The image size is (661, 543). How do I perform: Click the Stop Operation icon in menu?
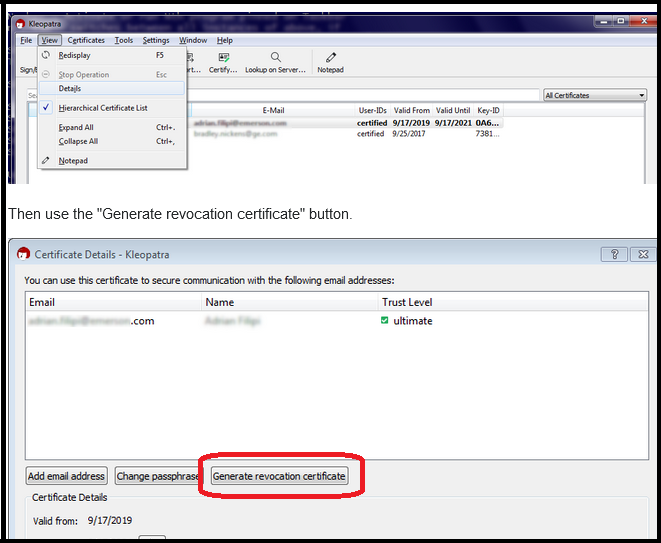tap(46, 74)
